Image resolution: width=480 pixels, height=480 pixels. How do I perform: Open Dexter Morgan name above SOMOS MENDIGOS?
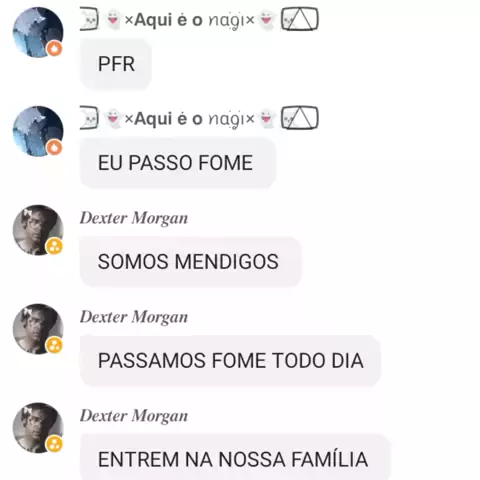click(134, 218)
